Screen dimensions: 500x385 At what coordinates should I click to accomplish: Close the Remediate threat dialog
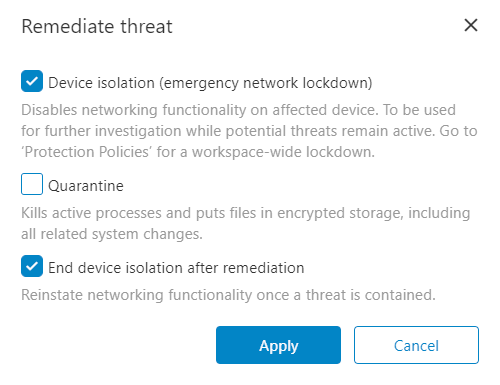pos(471,25)
